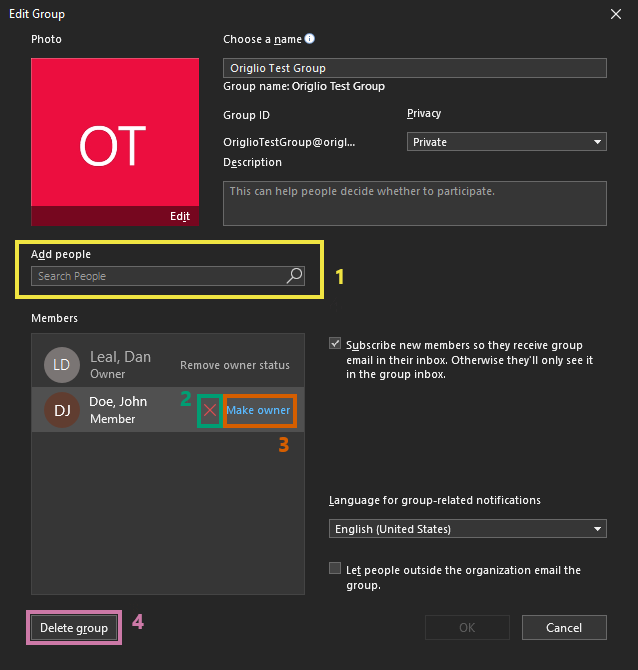Focus the group name field Origlio Test Group

click(415, 68)
